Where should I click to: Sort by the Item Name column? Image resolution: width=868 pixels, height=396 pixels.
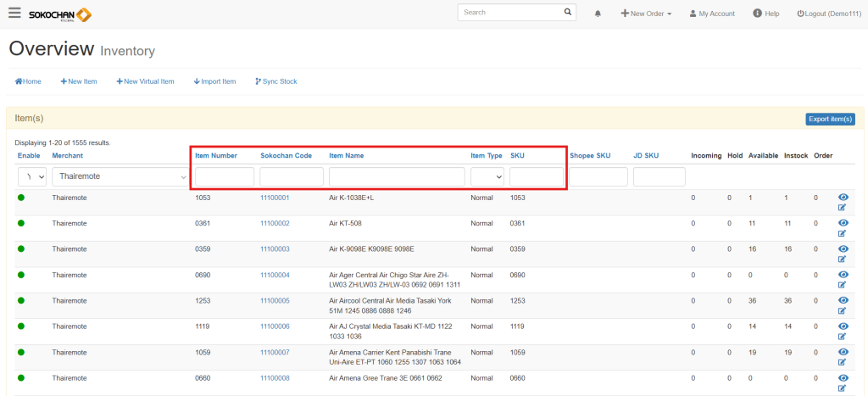coord(346,156)
